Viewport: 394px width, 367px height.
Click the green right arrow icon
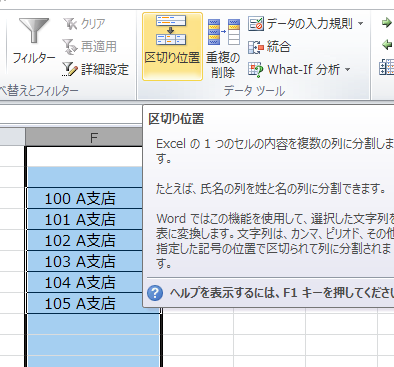pyautogui.click(x=387, y=23)
